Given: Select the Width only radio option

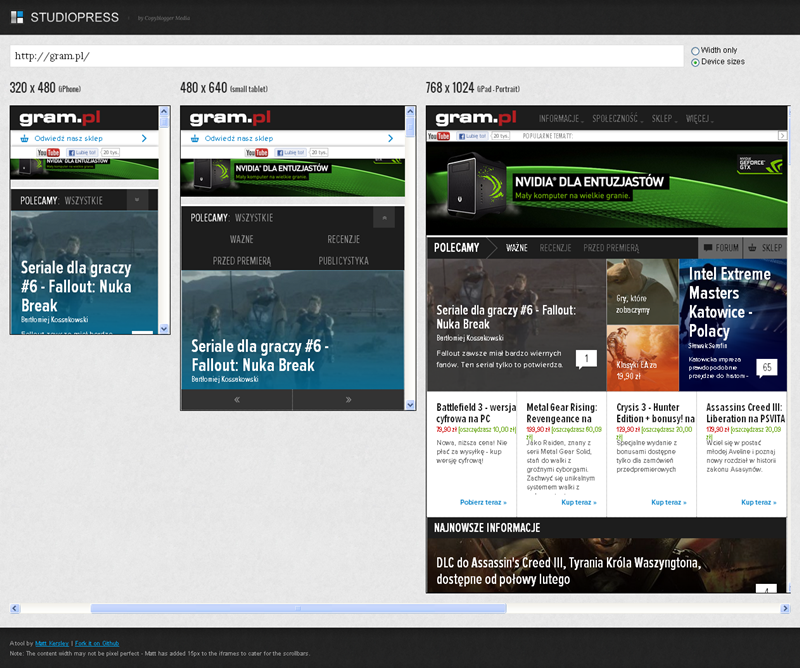Looking at the screenshot, I should coord(695,50).
